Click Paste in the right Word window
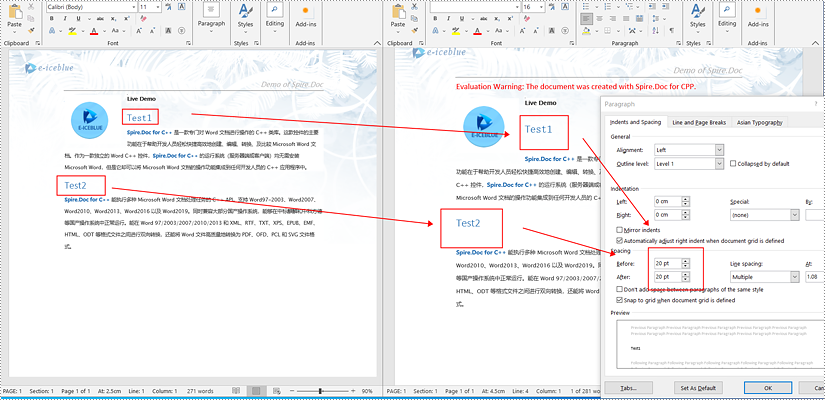 coord(398,17)
